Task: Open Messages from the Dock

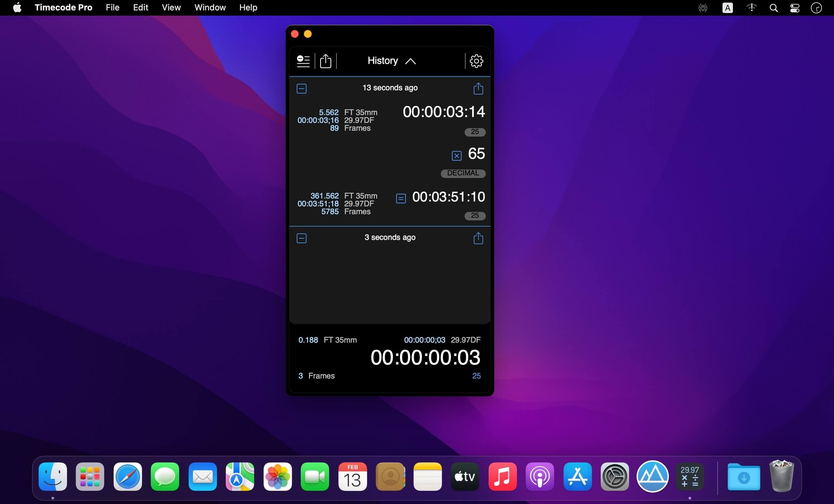Action: pyautogui.click(x=165, y=476)
